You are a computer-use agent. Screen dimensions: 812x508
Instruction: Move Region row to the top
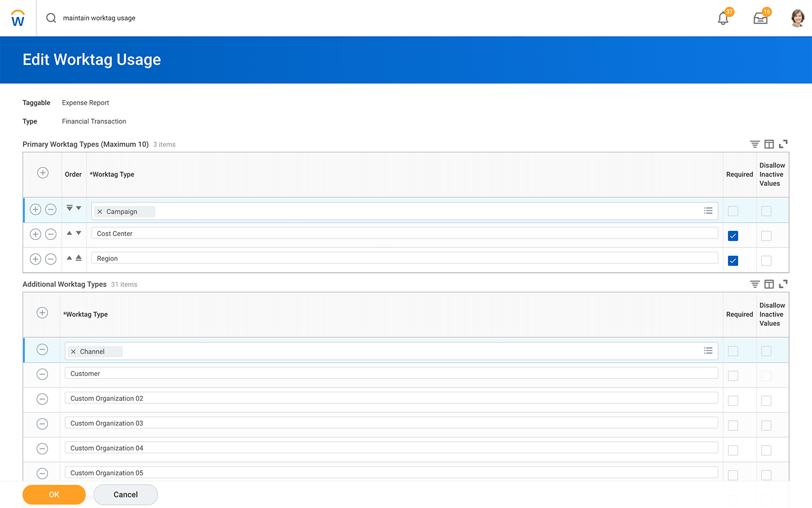78,258
